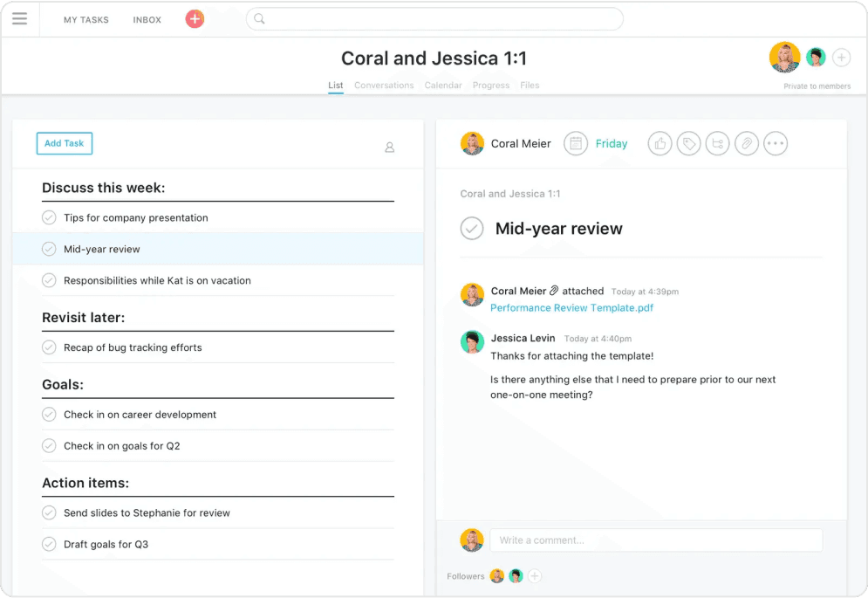
Task: Add a project member via plus icon
Action: click(x=841, y=58)
